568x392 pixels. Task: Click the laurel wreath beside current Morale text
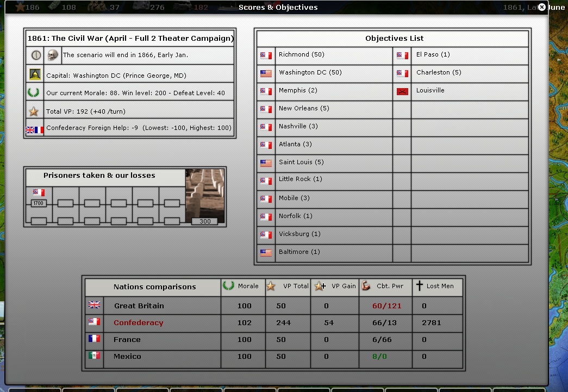(x=34, y=92)
